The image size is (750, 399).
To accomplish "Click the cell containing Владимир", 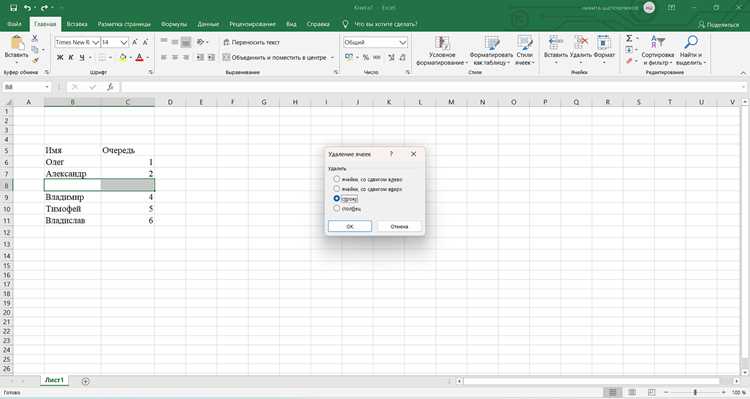I will coord(72,197).
